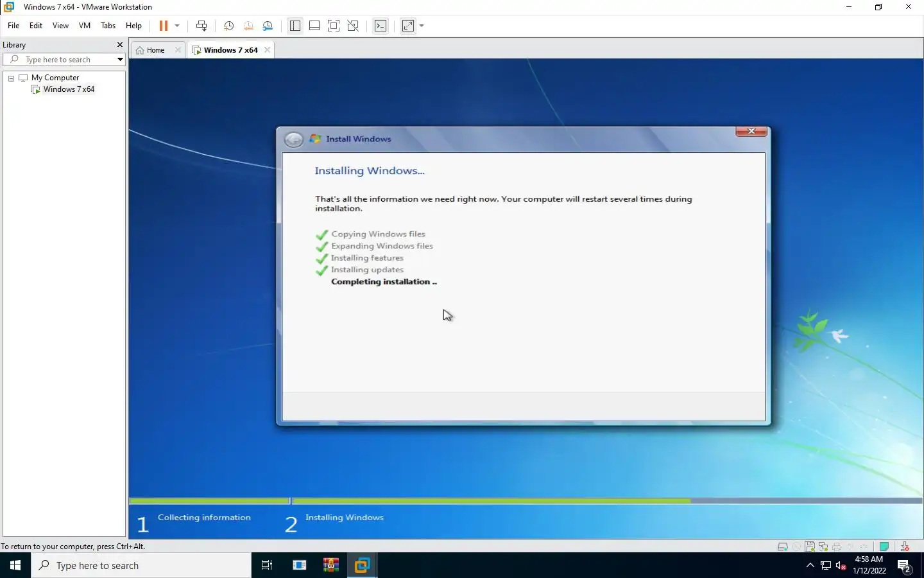The image size is (924, 578).
Task: Show hidden system tray icons
Action: pyautogui.click(x=810, y=565)
